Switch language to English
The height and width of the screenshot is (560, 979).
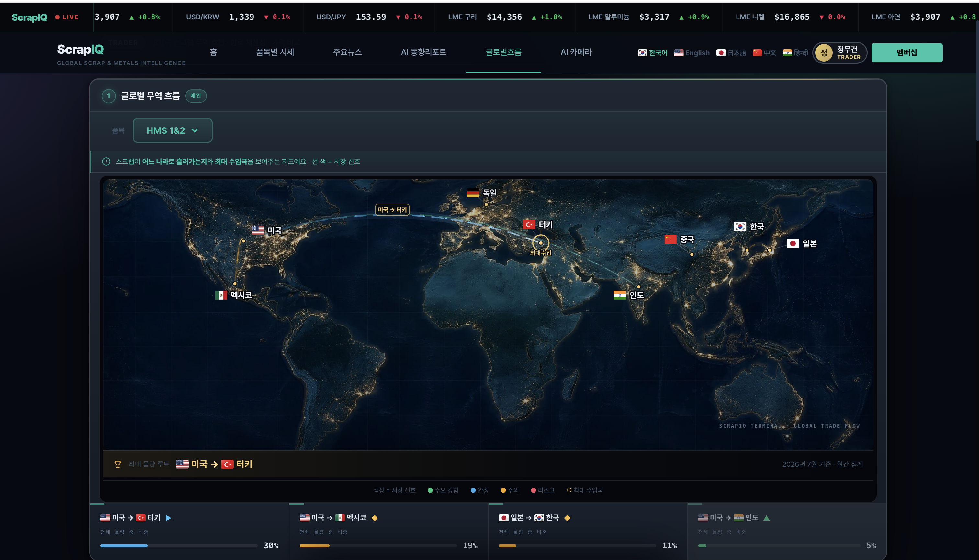tap(692, 53)
